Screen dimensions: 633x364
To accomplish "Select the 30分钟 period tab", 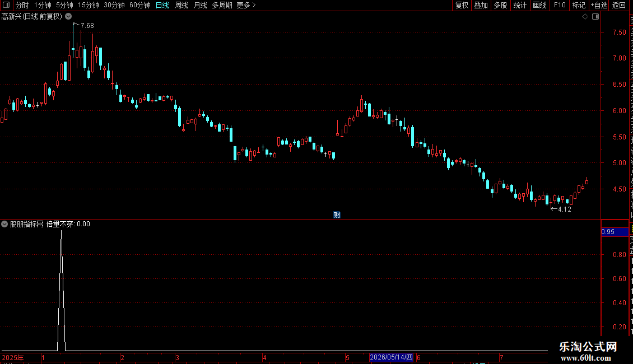I will click(x=114, y=5).
